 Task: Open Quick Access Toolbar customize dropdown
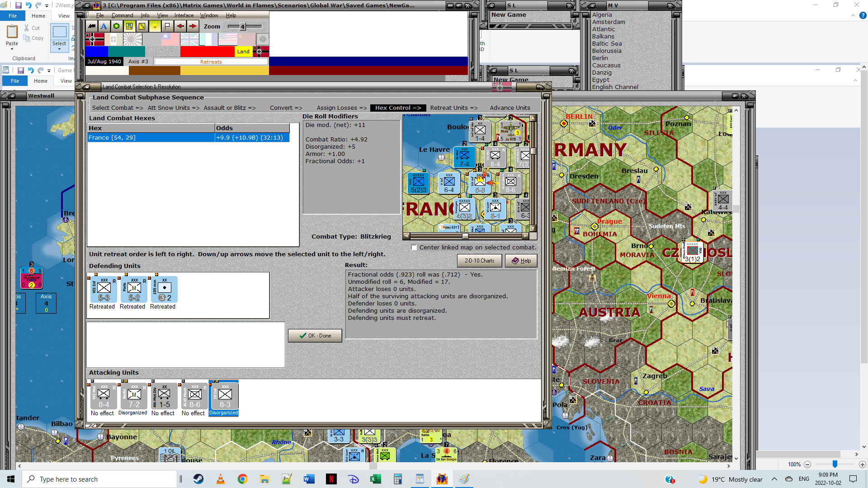47,6
